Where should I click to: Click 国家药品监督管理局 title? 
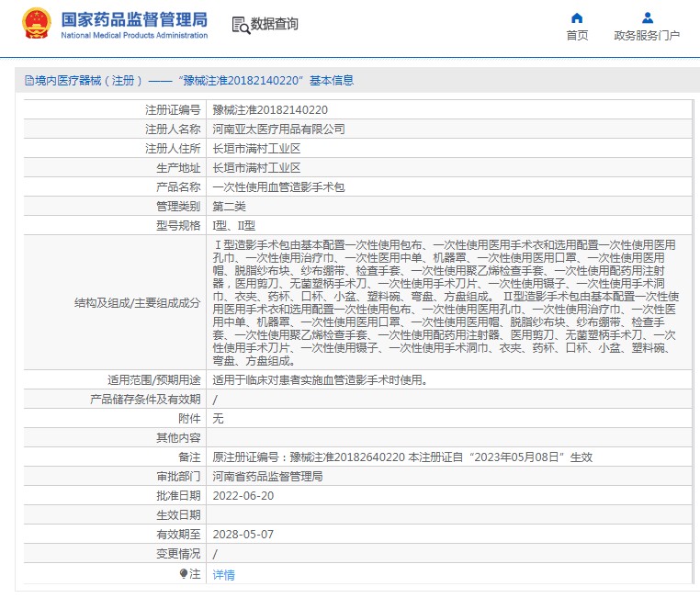tap(134, 19)
